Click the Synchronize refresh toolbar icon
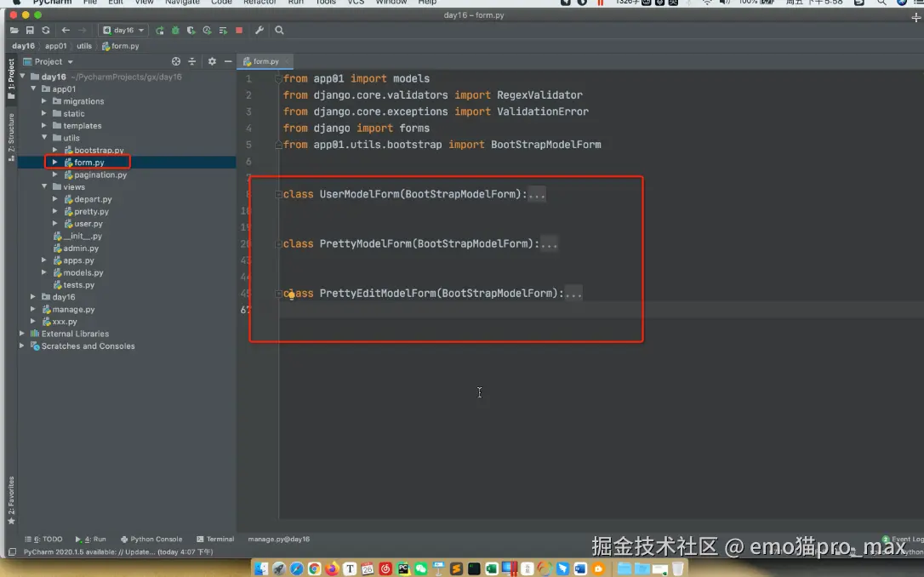 [x=45, y=30]
